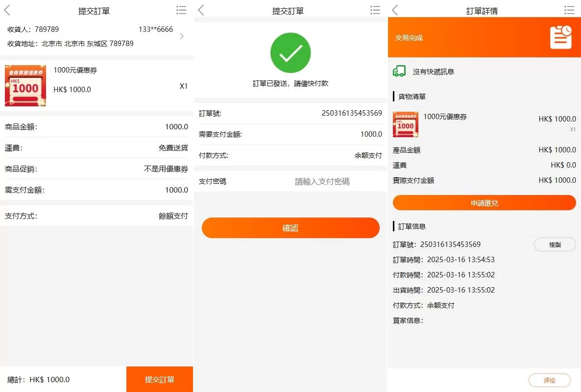Image resolution: width=581 pixels, height=392 pixels.
Task: Tap back arrow on middle payment screen
Action: (201, 10)
